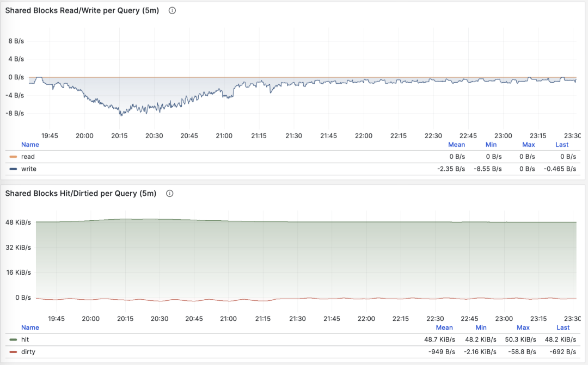Screen dimensions: 588x365
Task: Toggle visibility of the read series in legend
Action: click(x=28, y=157)
